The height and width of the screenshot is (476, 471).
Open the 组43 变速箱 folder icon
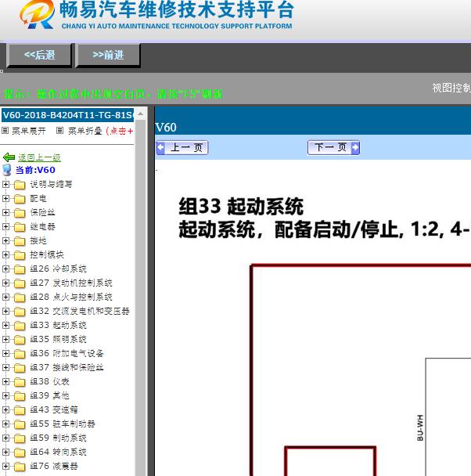pyautogui.click(x=20, y=409)
